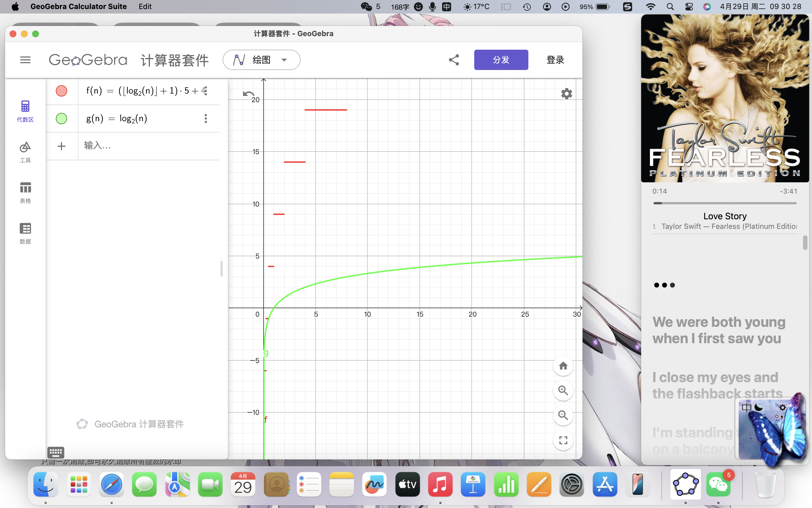Open System Settings from the Dock
Viewport: 812px width, 508px height.
click(x=572, y=484)
